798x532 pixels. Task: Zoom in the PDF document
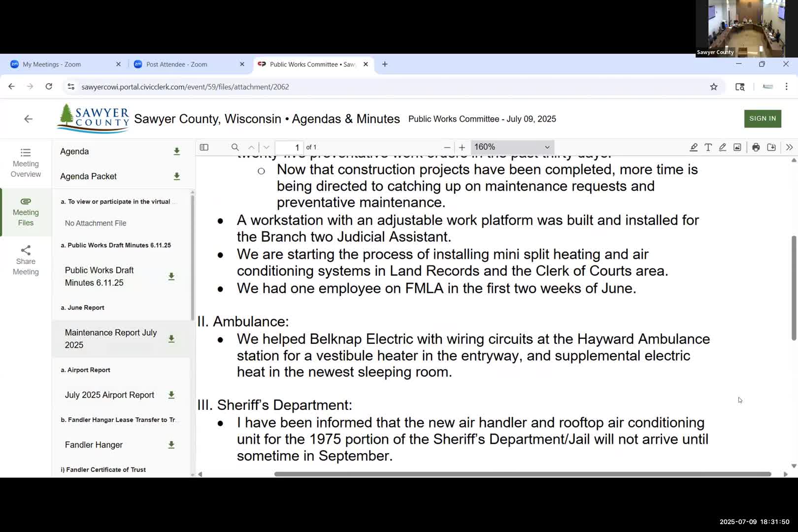pyautogui.click(x=462, y=147)
